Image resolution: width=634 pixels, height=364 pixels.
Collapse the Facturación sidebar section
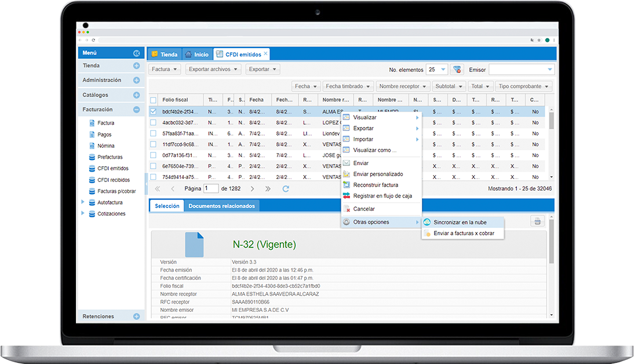[136, 110]
